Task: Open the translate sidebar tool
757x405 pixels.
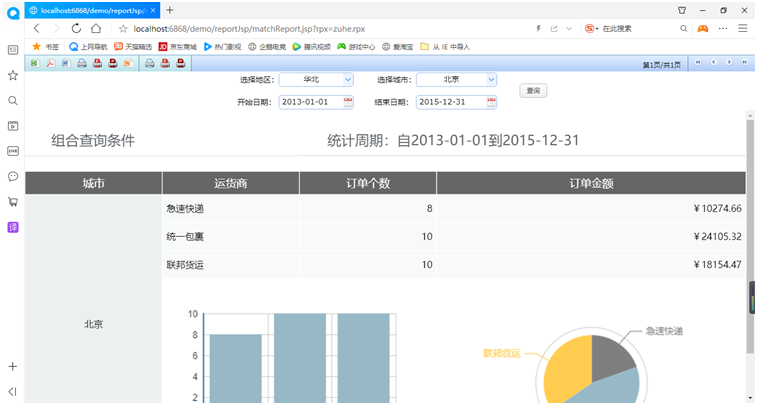Action: (13, 227)
